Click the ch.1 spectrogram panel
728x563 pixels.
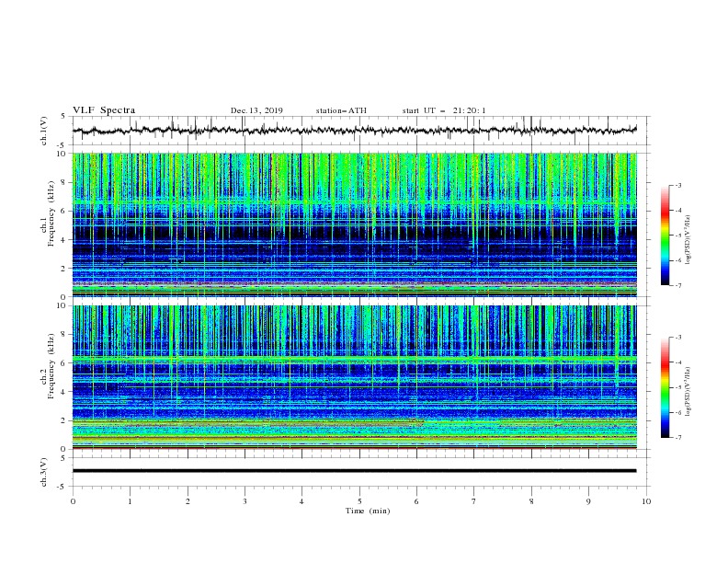click(354, 224)
